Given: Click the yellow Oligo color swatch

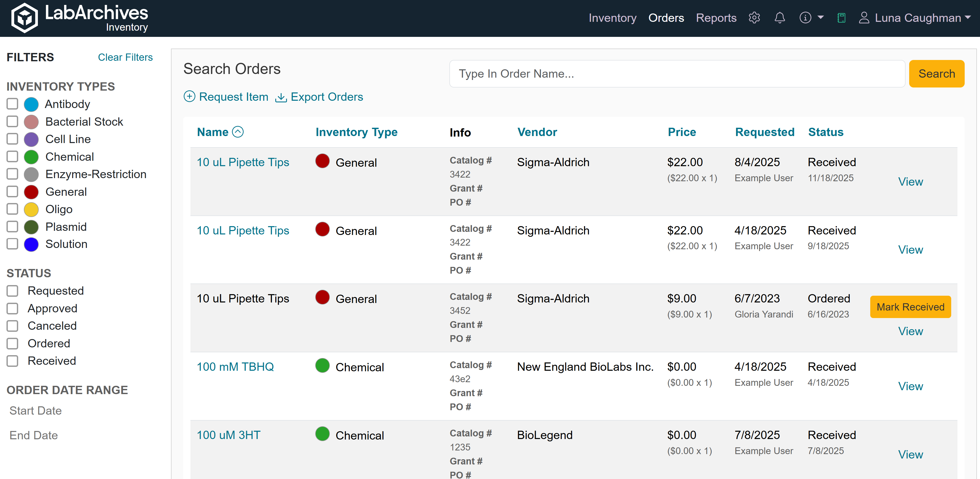Looking at the screenshot, I should pos(31,210).
